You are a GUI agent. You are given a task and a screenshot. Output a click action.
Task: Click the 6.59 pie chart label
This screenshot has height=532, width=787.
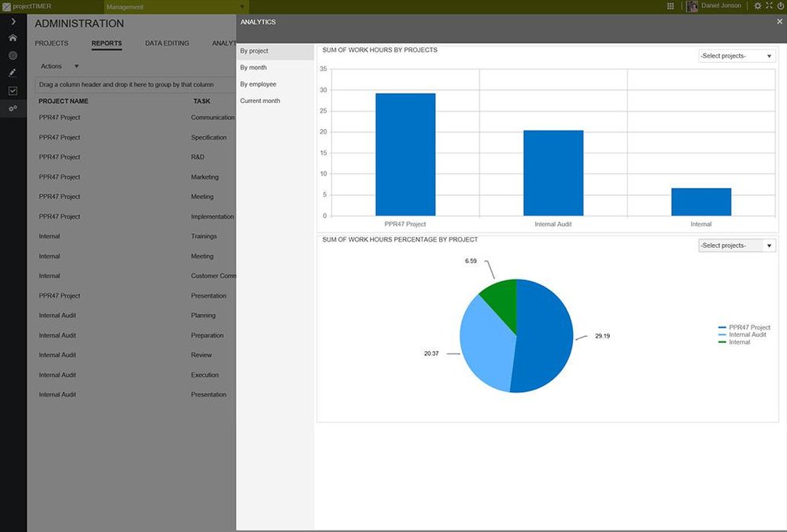471,261
